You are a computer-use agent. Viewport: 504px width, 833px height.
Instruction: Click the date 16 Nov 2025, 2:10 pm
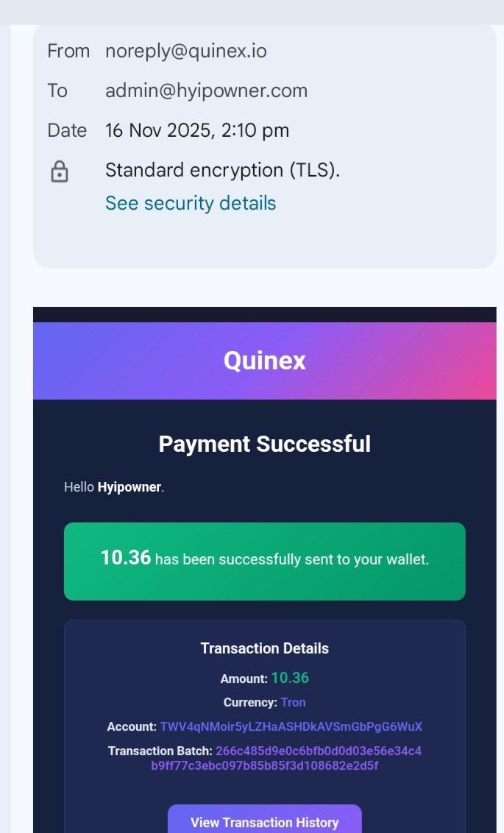[x=196, y=130]
